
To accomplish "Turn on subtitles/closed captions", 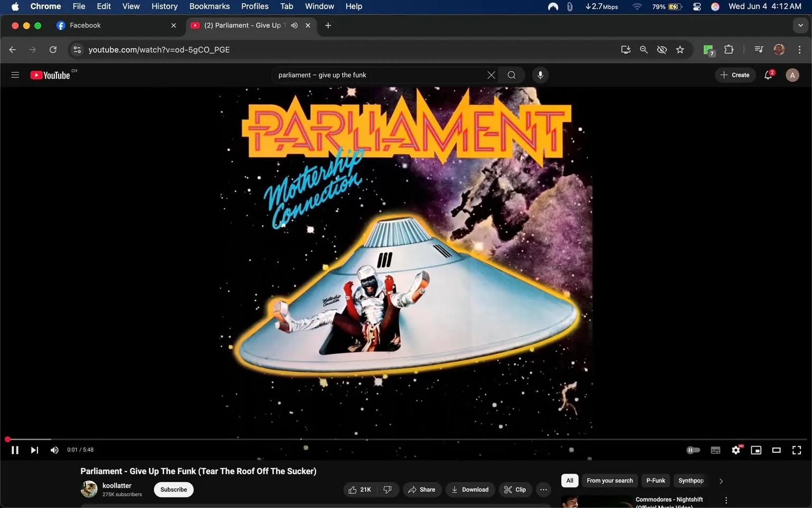I will pyautogui.click(x=715, y=450).
